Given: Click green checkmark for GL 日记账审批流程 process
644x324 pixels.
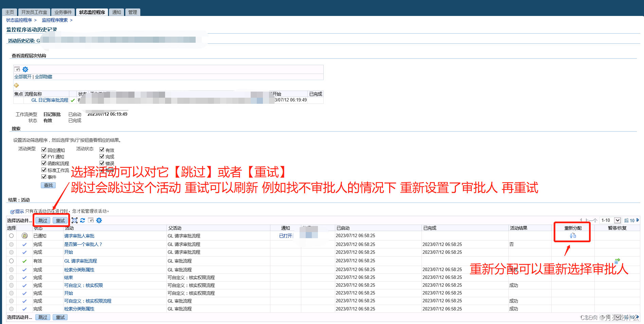Looking at the screenshot, I should (x=73, y=100).
